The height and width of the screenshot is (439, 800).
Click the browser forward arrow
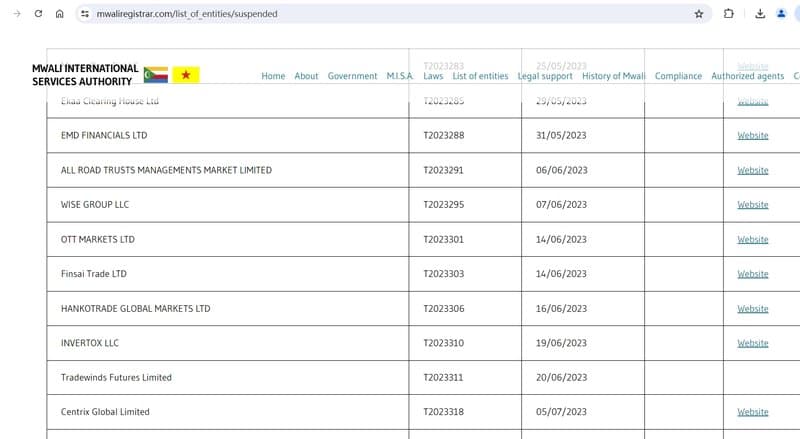click(17, 14)
